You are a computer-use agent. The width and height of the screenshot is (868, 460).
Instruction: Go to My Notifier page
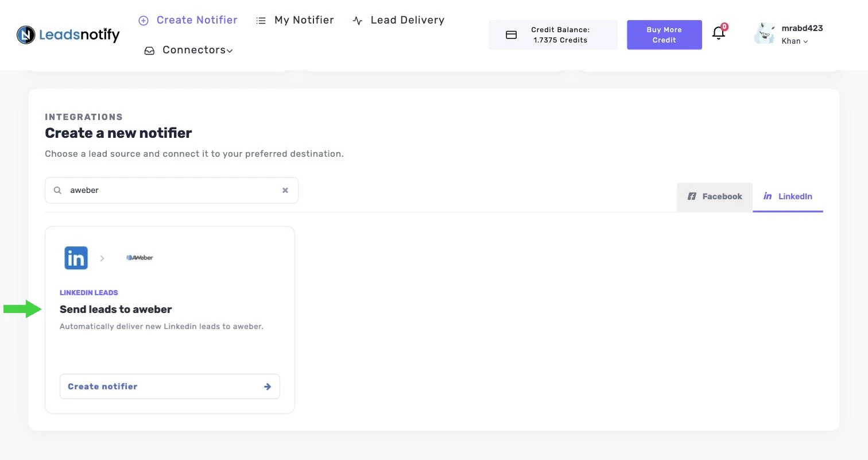pos(295,20)
